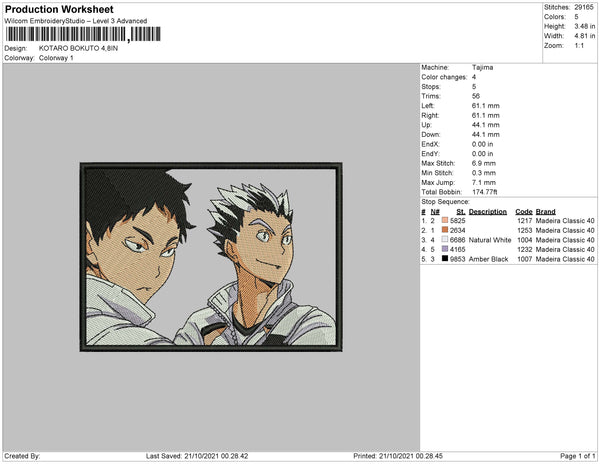
Task: Click the Zoom value 1:1
Action: [x=579, y=46]
